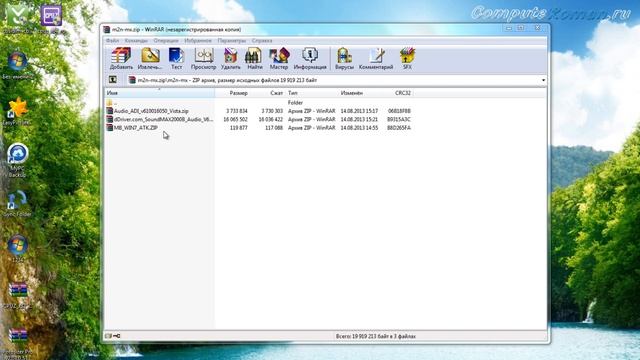Select the CPUZ archive desktop icon
Screen dimensions: 640x360
click(x=18, y=290)
